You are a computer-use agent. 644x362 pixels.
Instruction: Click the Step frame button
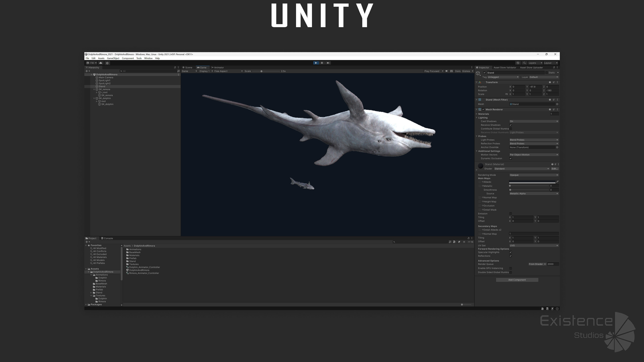coord(328,63)
